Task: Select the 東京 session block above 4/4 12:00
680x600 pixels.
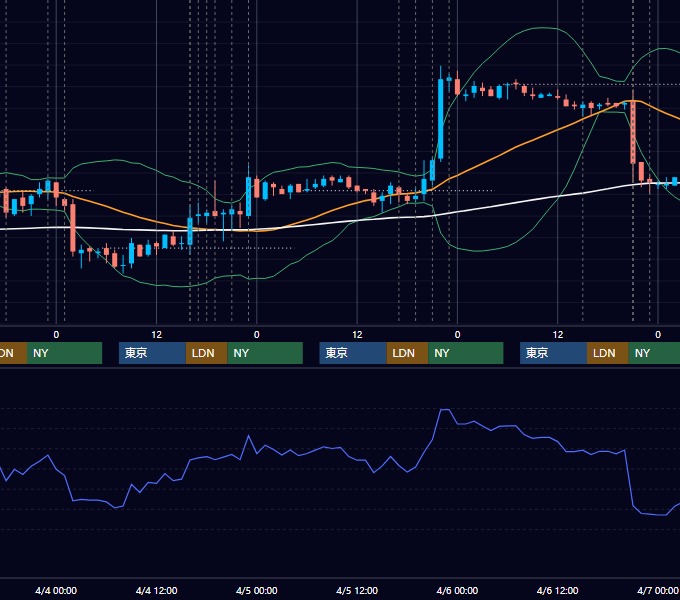Action: tap(152, 353)
